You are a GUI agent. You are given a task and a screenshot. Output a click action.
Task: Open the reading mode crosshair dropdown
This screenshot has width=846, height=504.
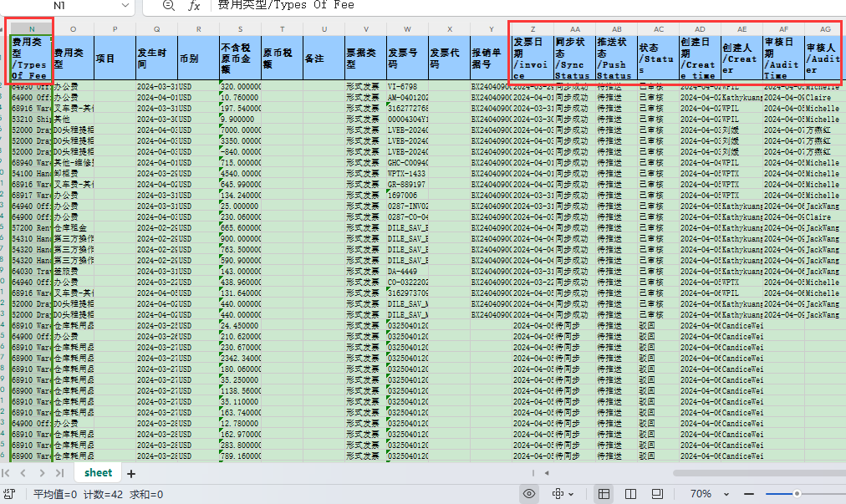(x=563, y=494)
